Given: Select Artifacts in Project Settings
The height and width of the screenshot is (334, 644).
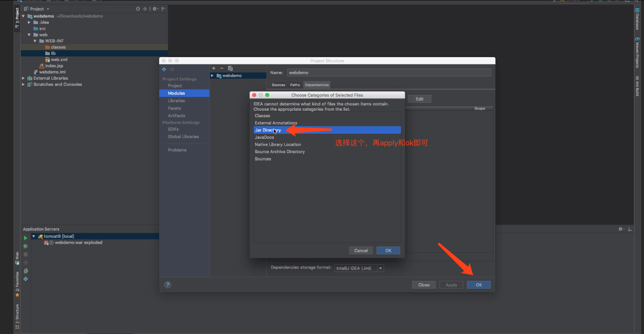Looking at the screenshot, I should pyautogui.click(x=176, y=116).
